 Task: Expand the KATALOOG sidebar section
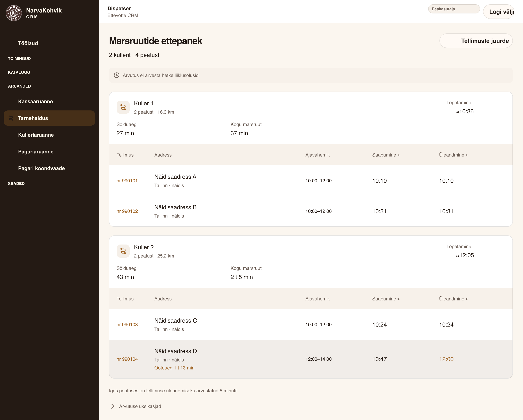point(19,72)
